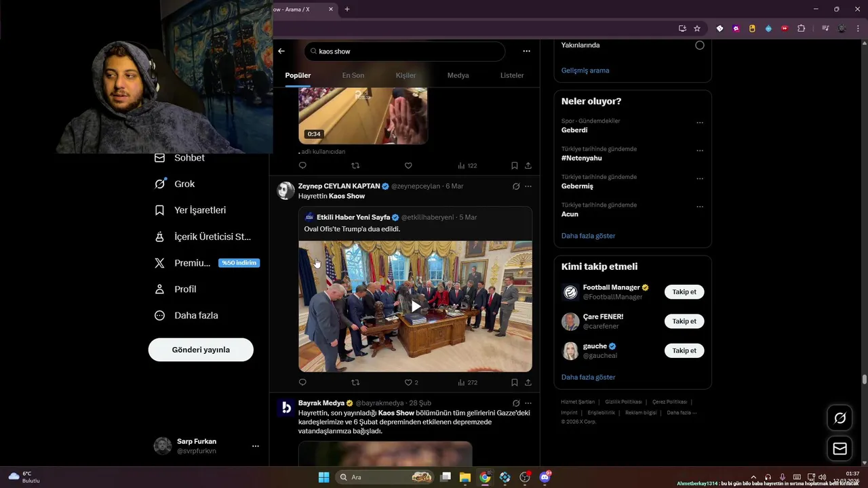Open account menu next to Sarp Furkan
Viewport: 868px width, 488px height.
[x=256, y=446]
